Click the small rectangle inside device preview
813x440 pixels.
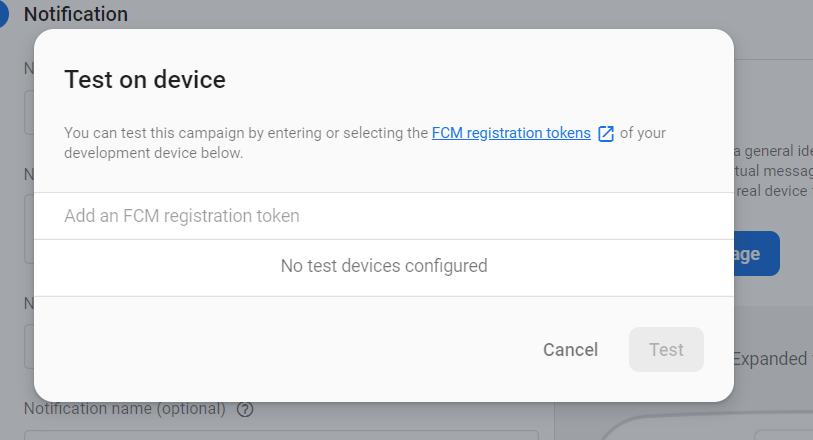783,434
